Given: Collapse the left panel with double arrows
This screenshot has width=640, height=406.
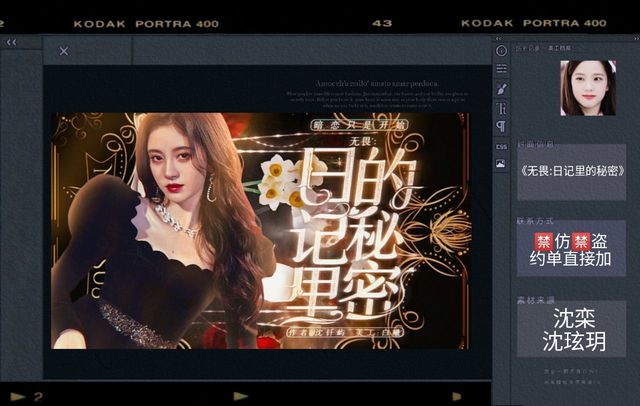Looking at the screenshot, I should [x=11, y=42].
